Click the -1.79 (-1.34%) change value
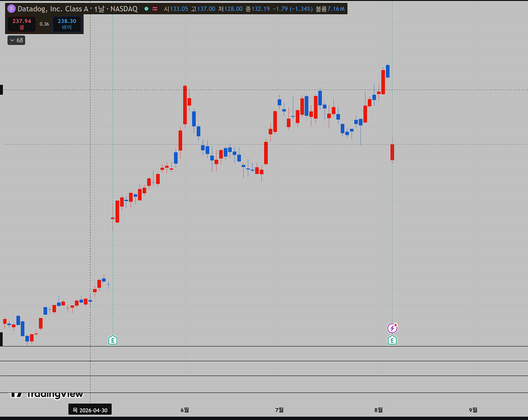Screen dimensions: 528x420 (x=293, y=9)
